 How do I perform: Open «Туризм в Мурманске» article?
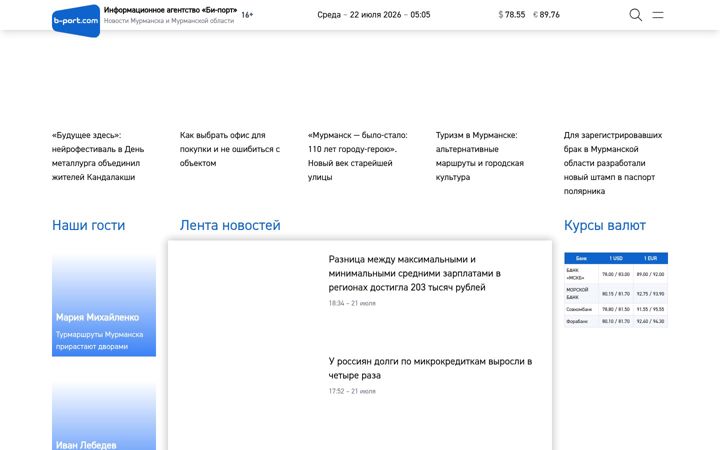pos(480,156)
